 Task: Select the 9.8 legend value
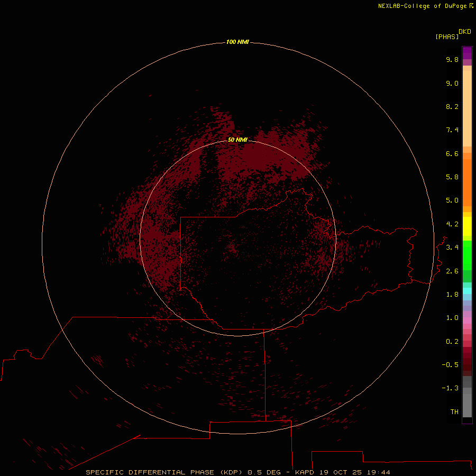[x=452, y=59]
